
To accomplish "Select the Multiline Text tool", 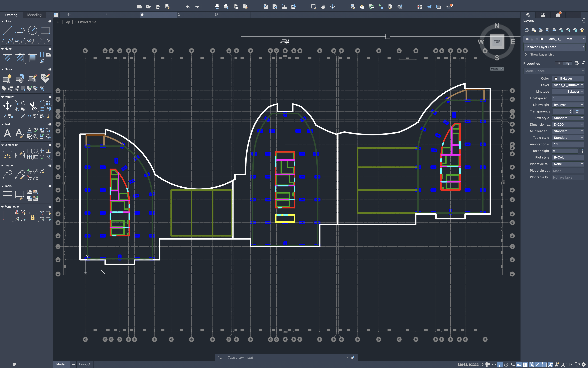I will pos(7,133).
